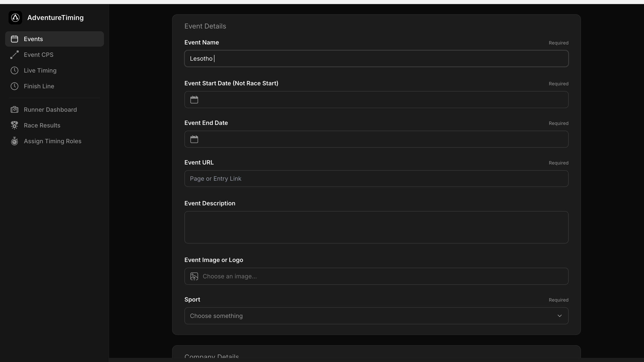
Task: Click the Runner Dashboard icon
Action: pyautogui.click(x=14, y=110)
